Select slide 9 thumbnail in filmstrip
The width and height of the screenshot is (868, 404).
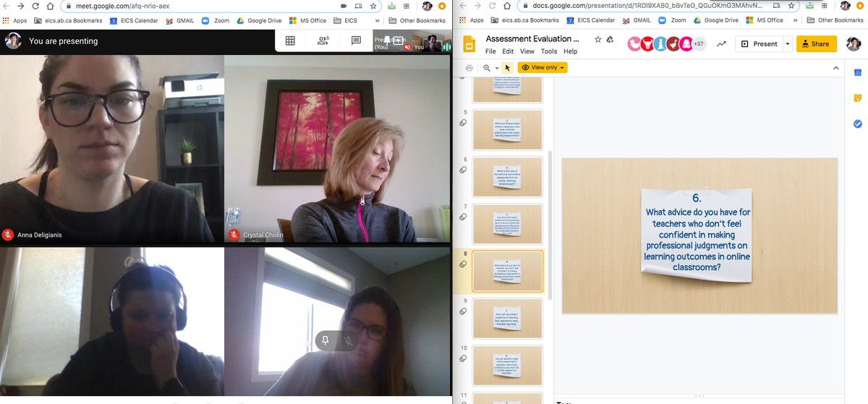pos(507,318)
